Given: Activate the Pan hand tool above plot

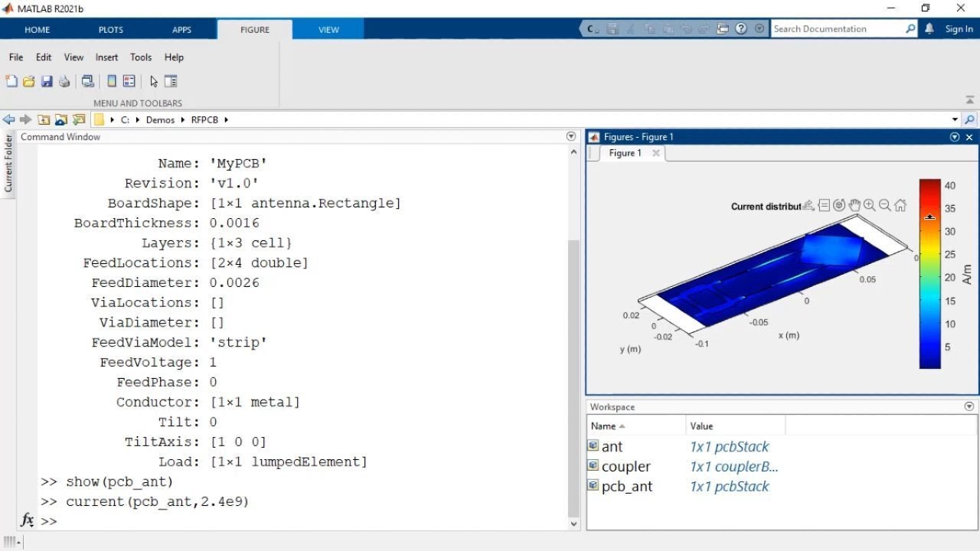Looking at the screenshot, I should pyautogui.click(x=854, y=205).
